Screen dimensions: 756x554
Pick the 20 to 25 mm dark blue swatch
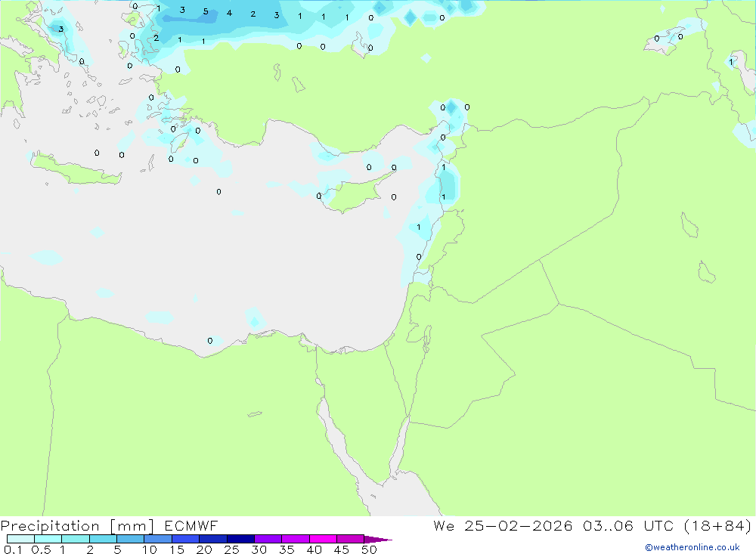tap(213, 539)
